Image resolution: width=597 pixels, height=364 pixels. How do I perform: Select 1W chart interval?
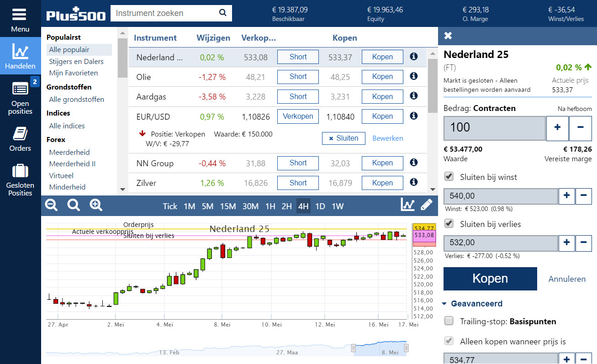[338, 206]
